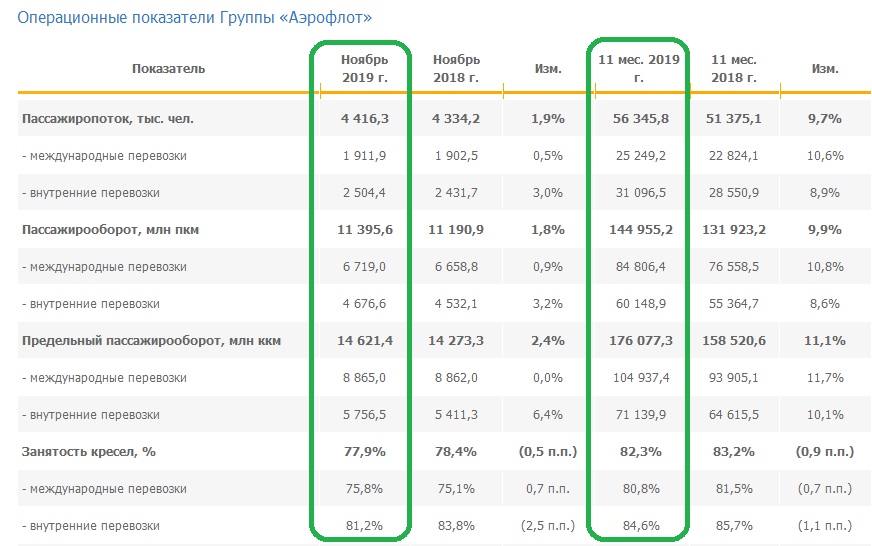
Task: Select the cell '4 532,1'
Action: tap(456, 304)
